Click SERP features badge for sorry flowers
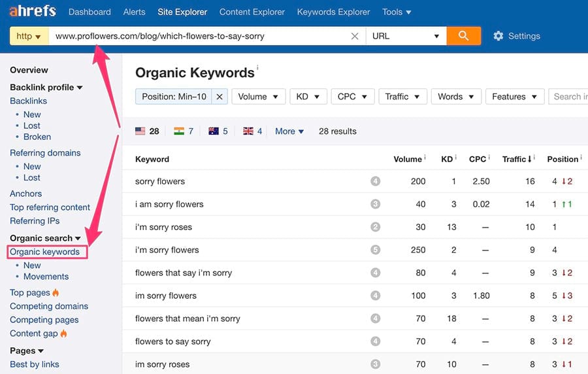Image resolution: width=588 pixels, height=374 pixels. coord(375,181)
